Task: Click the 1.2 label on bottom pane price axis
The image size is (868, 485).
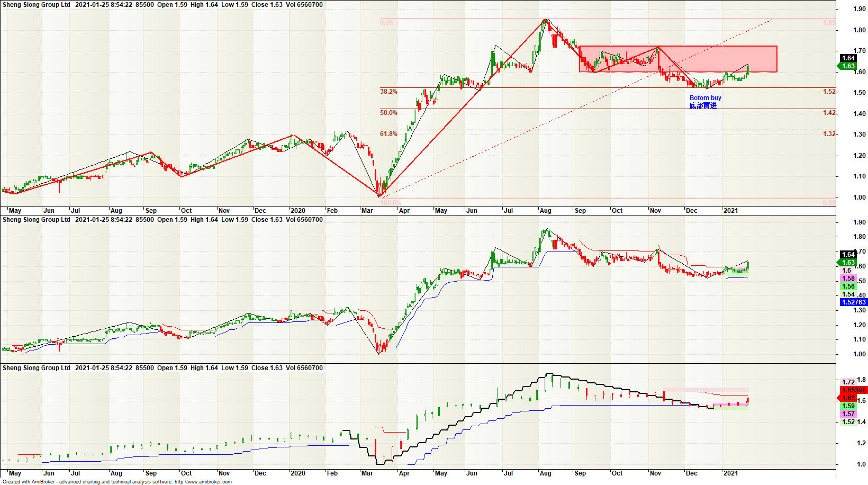Action: 862,443
